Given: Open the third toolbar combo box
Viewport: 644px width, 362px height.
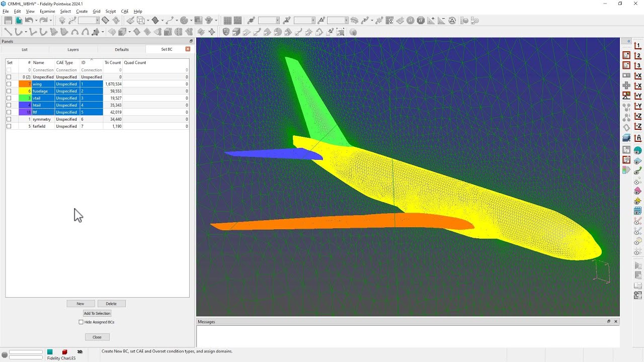Looking at the screenshot, I should 337,21.
